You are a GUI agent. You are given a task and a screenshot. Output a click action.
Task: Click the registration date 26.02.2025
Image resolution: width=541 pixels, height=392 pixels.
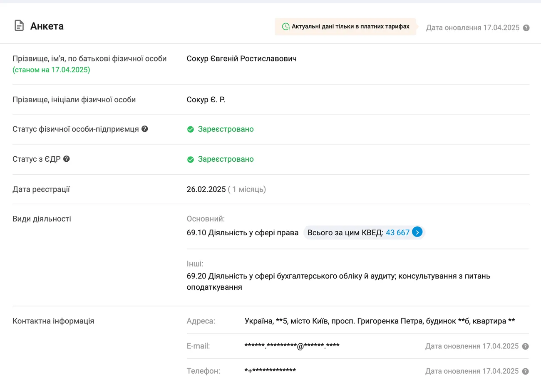coord(206,189)
